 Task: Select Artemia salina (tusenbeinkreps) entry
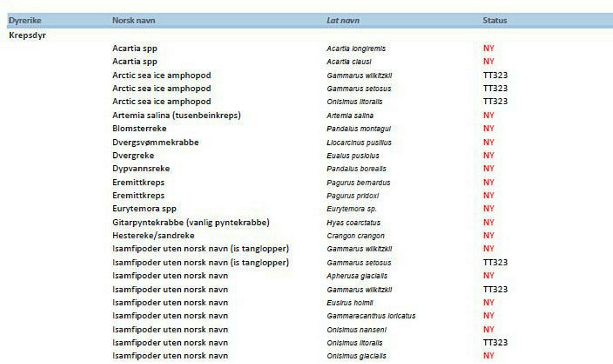pos(176,115)
